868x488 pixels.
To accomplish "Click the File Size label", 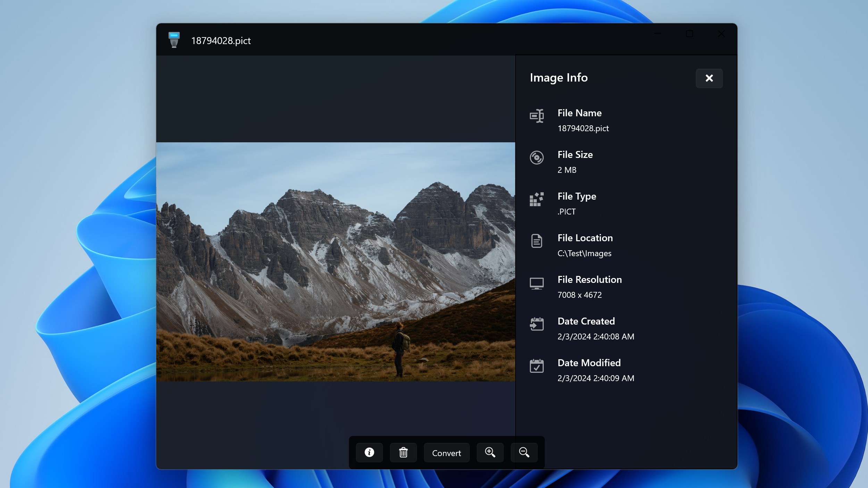I will coord(575,155).
